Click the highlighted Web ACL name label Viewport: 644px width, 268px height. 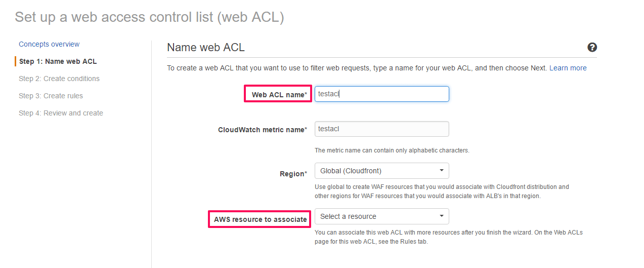(279, 95)
